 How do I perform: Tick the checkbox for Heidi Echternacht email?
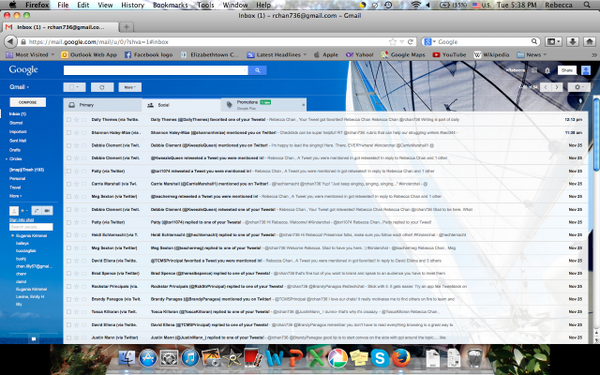69,235
